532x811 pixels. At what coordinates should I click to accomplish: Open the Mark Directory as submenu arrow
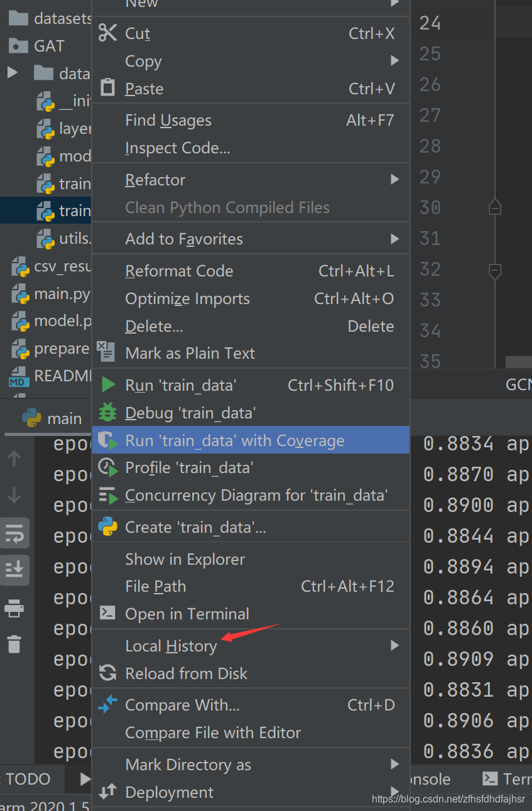[394, 764]
